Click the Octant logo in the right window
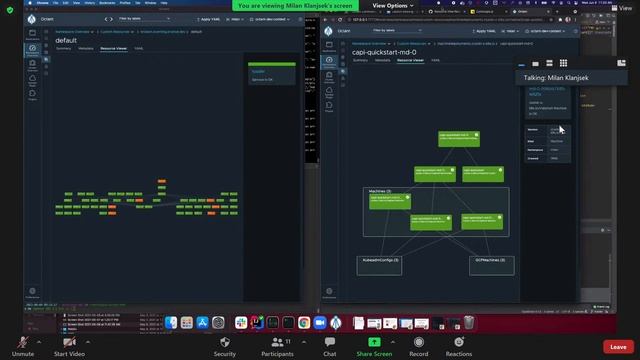Screen dimensions: 640x360 click(x=329, y=31)
